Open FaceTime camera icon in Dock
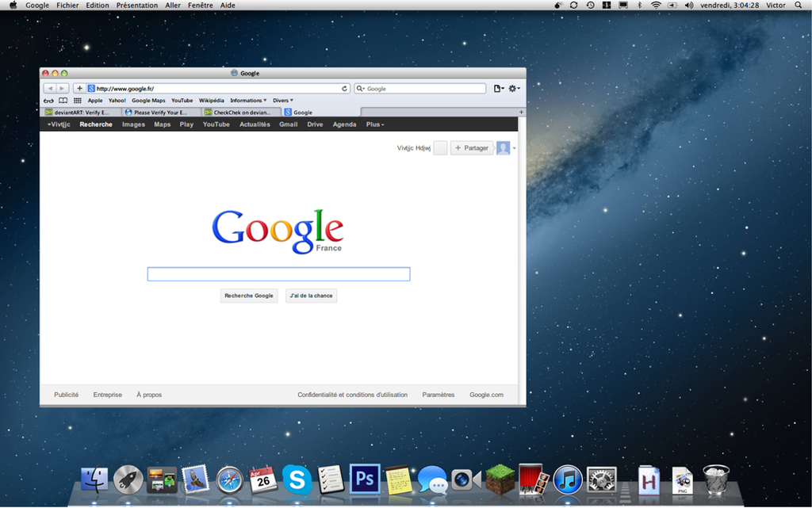 point(465,479)
